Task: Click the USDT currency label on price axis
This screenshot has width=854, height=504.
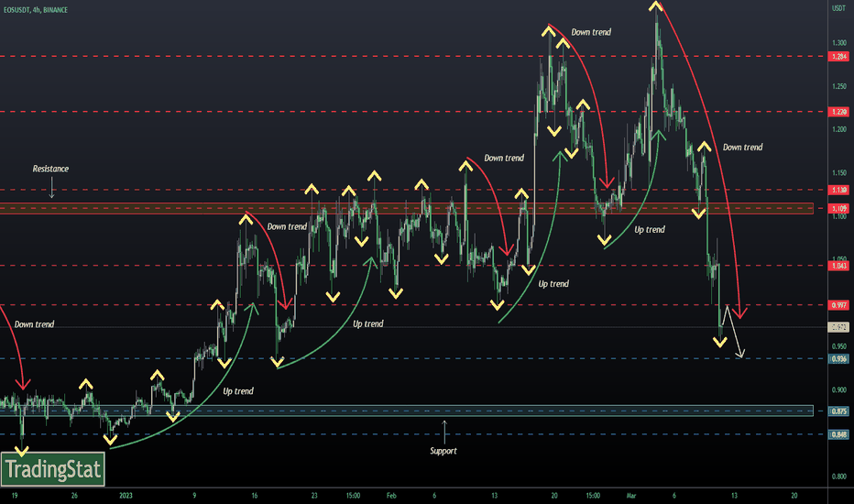Action: coord(838,8)
